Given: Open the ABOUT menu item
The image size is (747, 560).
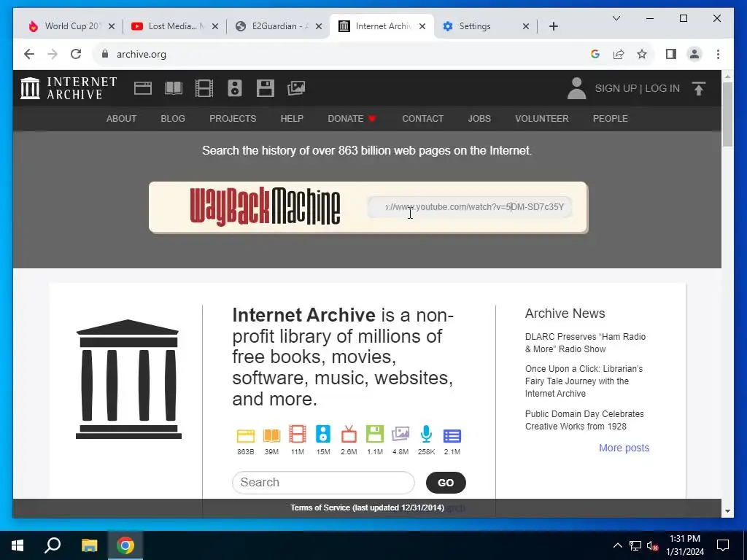Looking at the screenshot, I should 122,119.
